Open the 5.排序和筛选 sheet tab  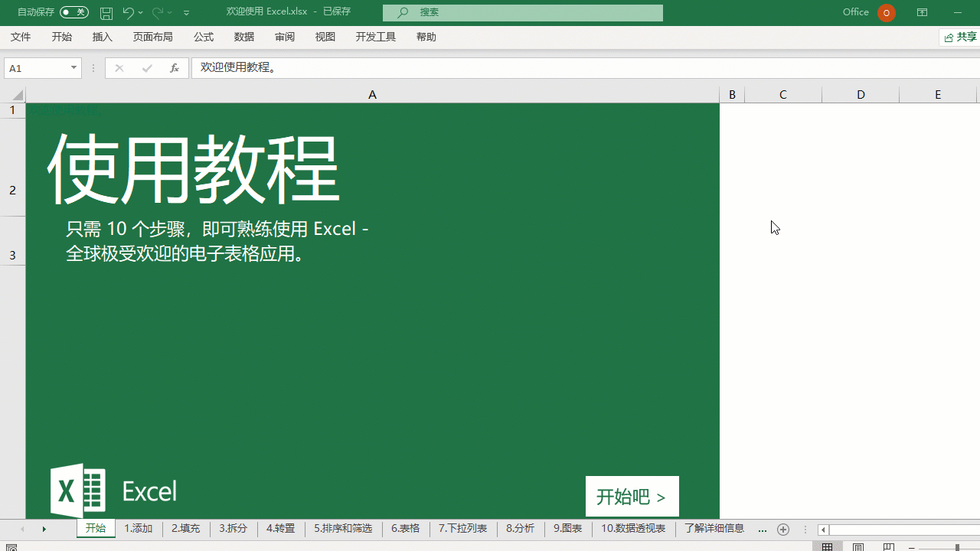coord(343,528)
